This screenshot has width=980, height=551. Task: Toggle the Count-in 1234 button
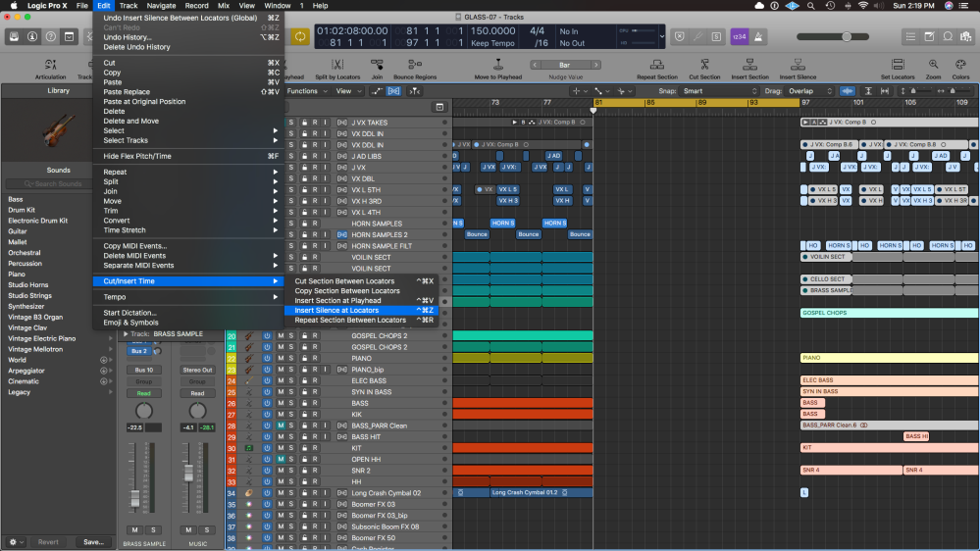pyautogui.click(x=740, y=37)
